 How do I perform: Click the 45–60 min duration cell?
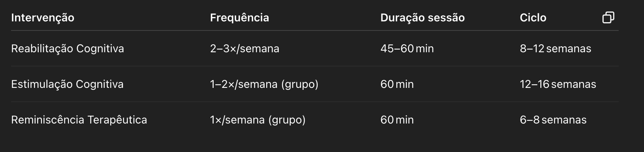click(x=407, y=49)
